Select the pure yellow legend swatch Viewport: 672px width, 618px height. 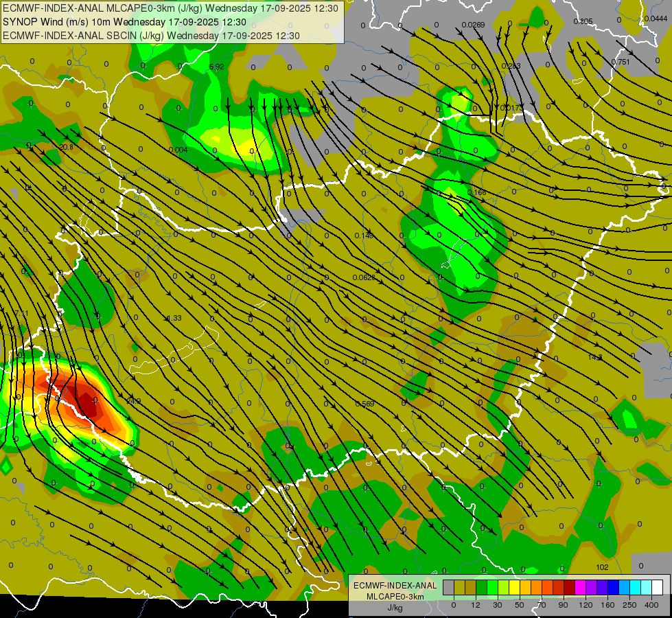point(514,587)
